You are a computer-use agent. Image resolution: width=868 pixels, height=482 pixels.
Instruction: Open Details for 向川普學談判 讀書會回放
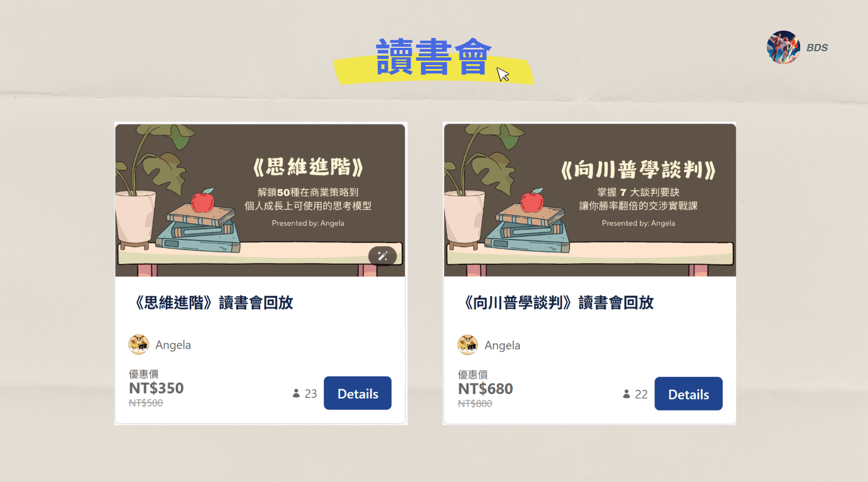coord(688,394)
